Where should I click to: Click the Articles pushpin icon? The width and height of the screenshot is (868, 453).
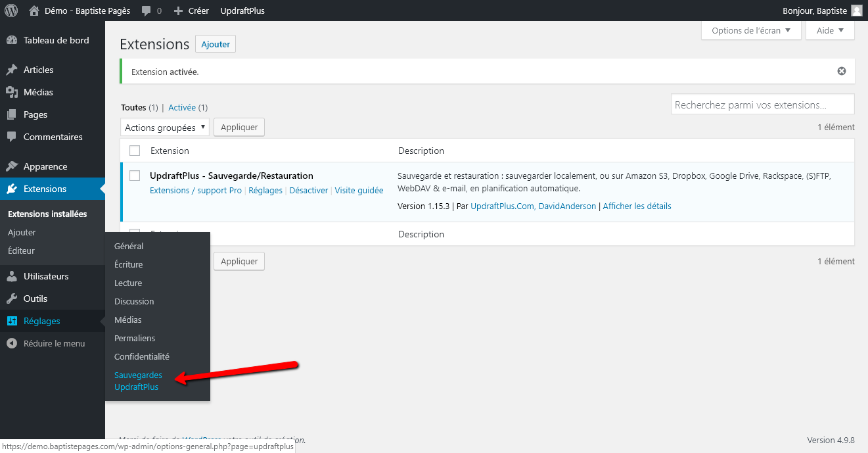[12, 70]
